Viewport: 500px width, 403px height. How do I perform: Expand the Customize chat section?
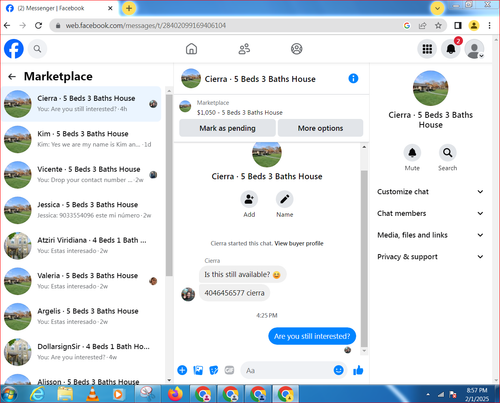430,192
